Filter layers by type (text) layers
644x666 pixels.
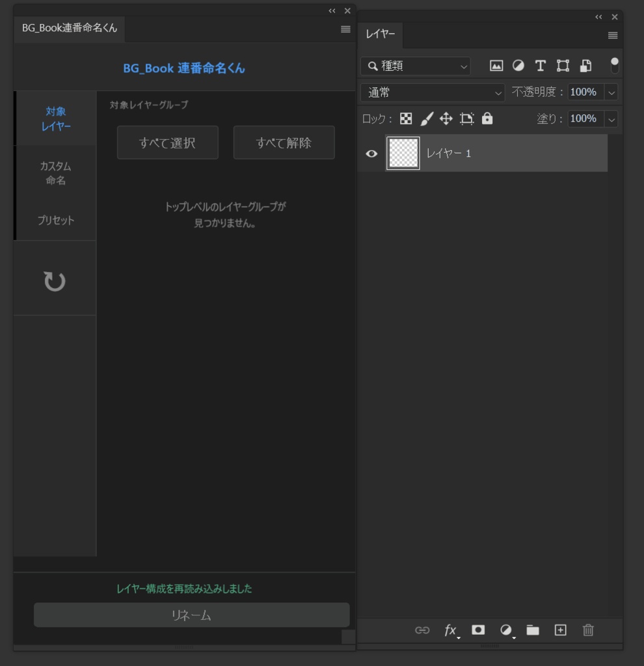[541, 66]
